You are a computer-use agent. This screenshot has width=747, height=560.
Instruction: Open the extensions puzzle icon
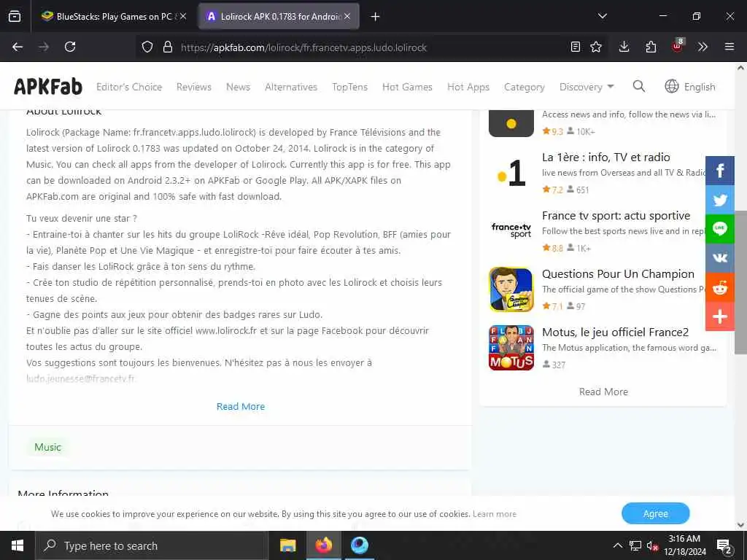click(651, 47)
